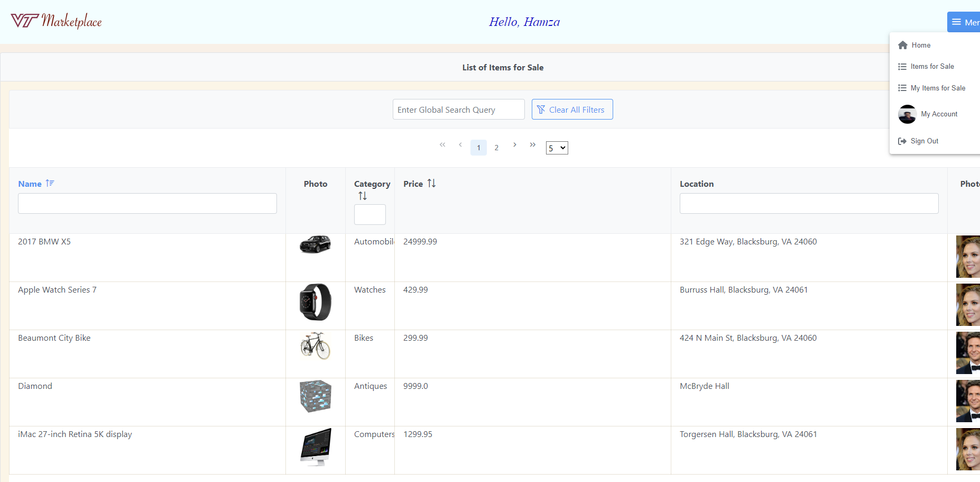The width and height of the screenshot is (980, 482).
Task: Click location '321 Edge Way, Blacksburg, VA 24060'
Action: click(748, 242)
